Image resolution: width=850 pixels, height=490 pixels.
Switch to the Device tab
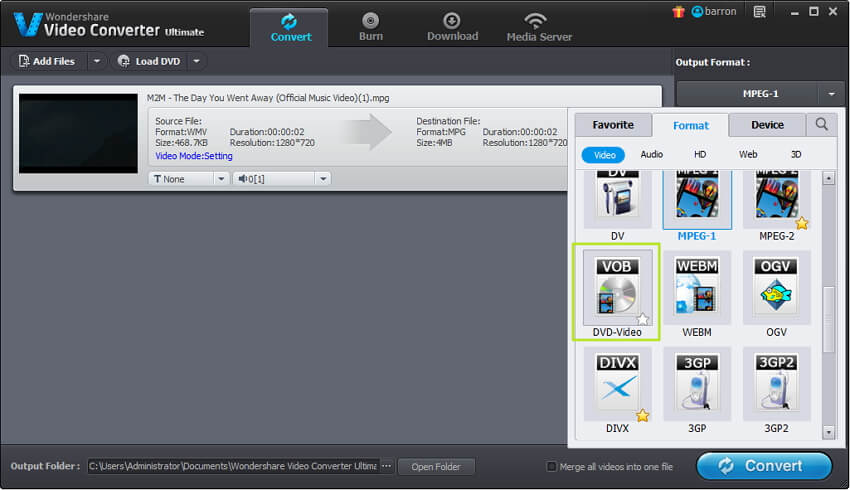click(767, 125)
